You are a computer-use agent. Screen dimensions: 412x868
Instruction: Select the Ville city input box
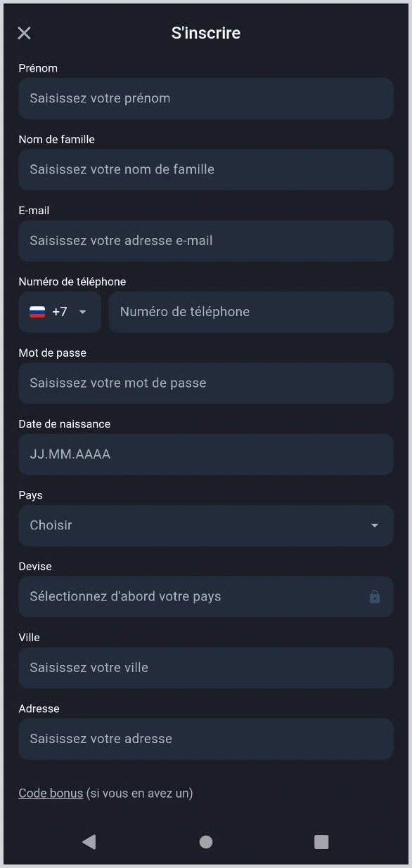point(206,667)
